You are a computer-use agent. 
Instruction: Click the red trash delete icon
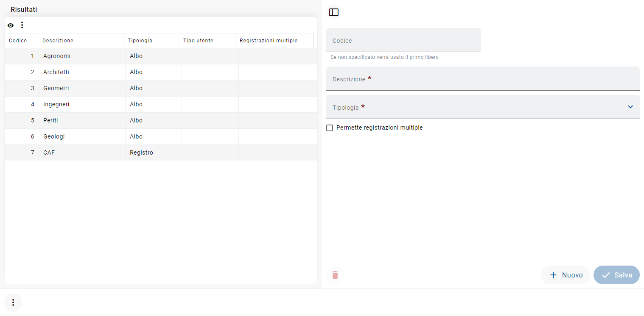click(x=335, y=275)
